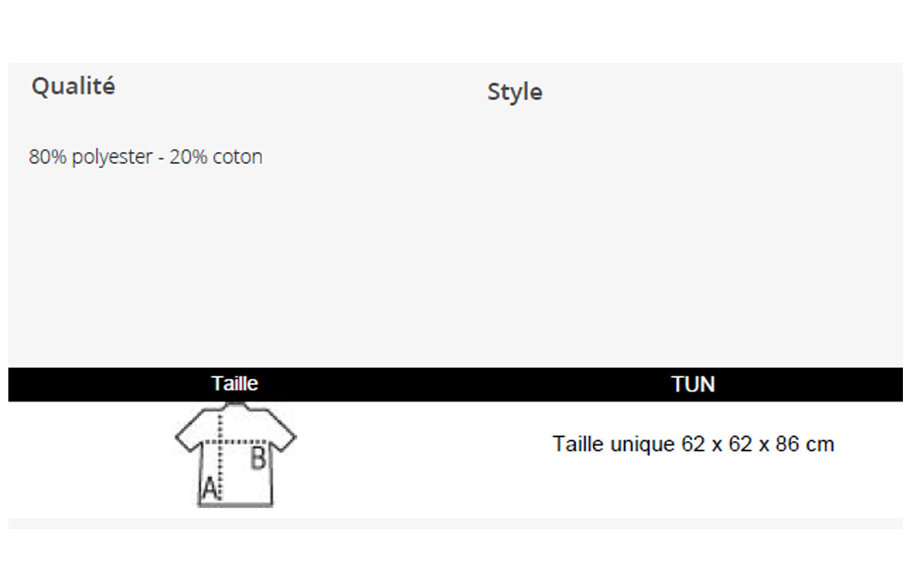Click the Taille column header
Screen dimensions: 907x588
coord(234,383)
